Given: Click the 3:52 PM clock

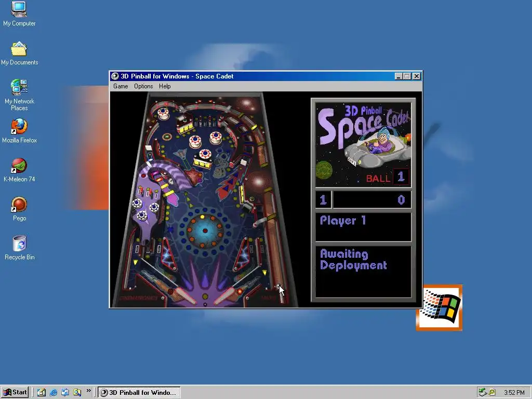Looking at the screenshot, I should click(514, 393).
